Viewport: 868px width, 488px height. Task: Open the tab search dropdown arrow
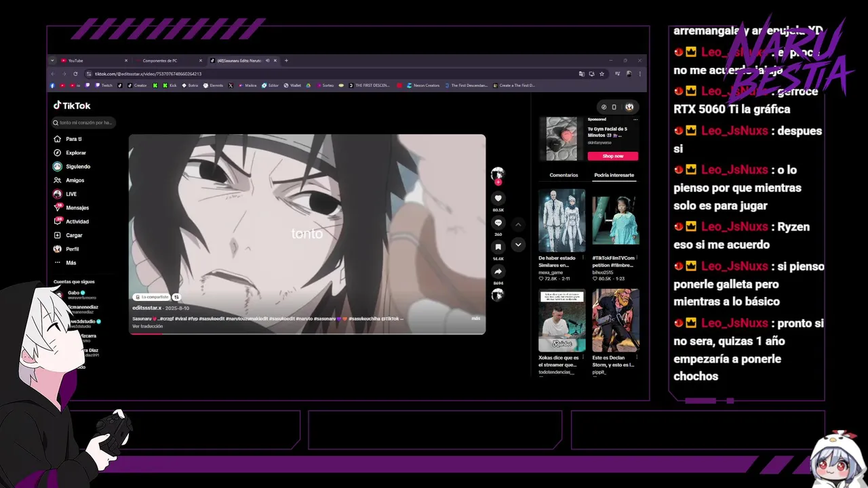coord(52,60)
